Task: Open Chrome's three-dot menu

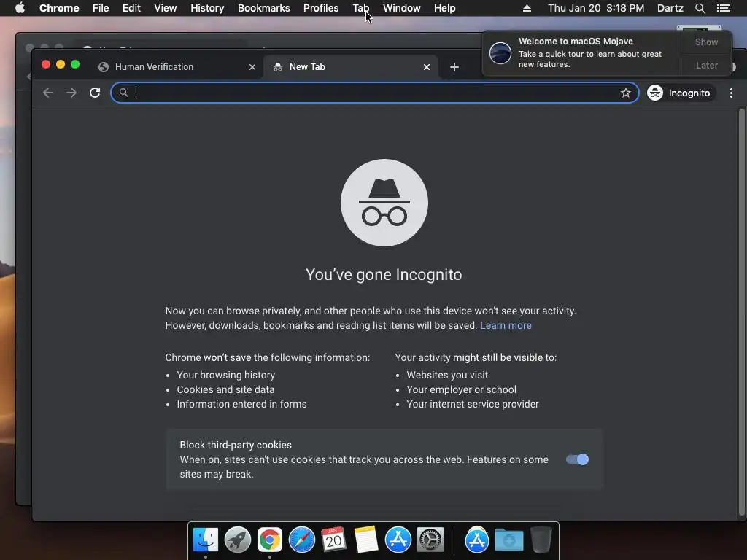Action: 731,93
